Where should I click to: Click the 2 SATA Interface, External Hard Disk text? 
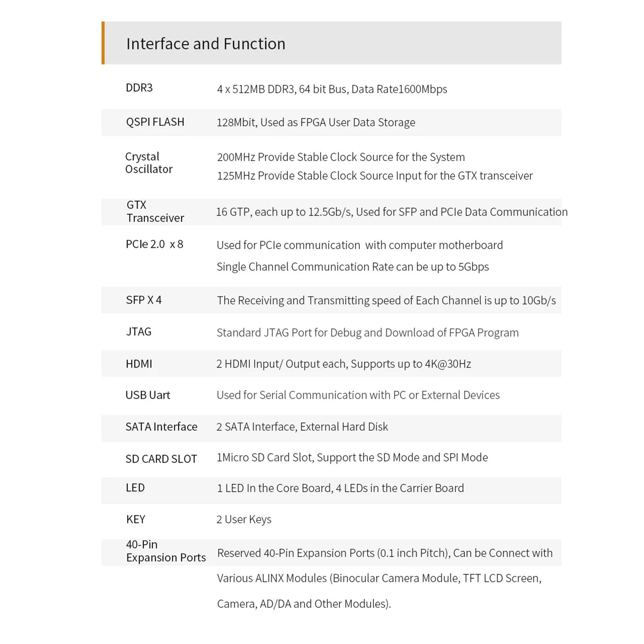tap(302, 427)
